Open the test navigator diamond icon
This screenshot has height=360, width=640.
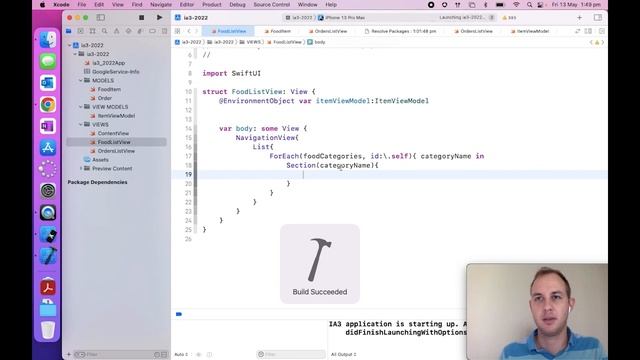click(x=128, y=31)
